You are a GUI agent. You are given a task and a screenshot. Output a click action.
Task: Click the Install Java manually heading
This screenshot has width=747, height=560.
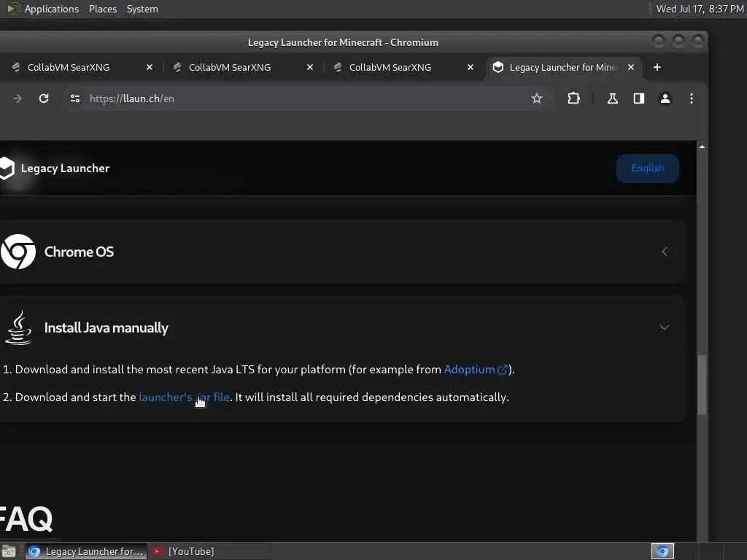coord(107,327)
